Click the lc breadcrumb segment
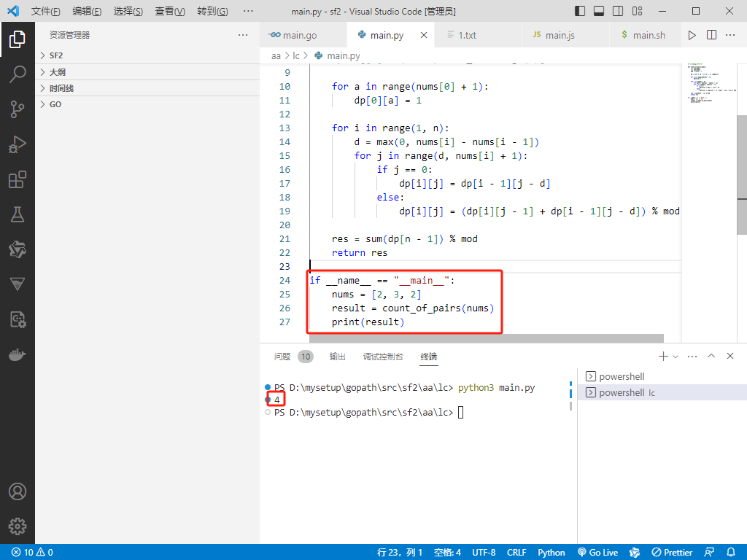This screenshot has height=560, width=747. click(296, 56)
